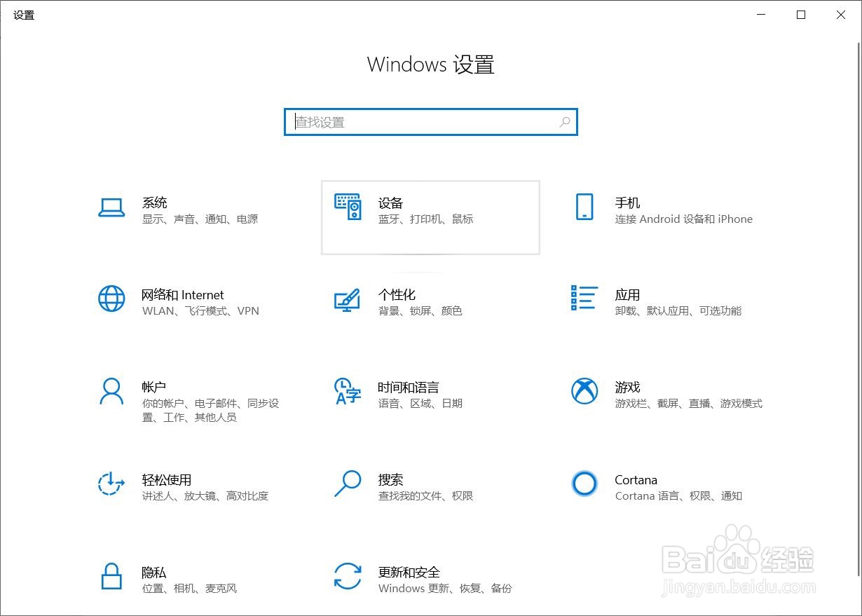
Task: Open the 游戏 Xbox icon
Action: 584,391
